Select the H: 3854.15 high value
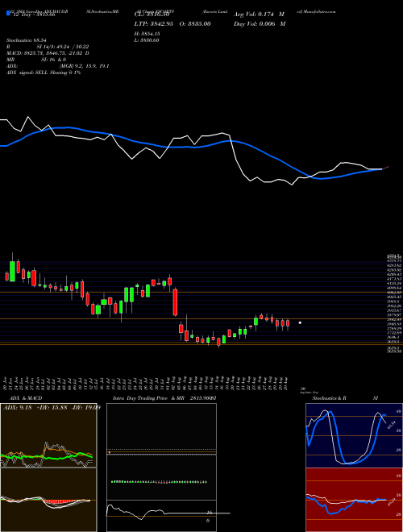The height and width of the screenshot is (532, 403). coord(147,34)
